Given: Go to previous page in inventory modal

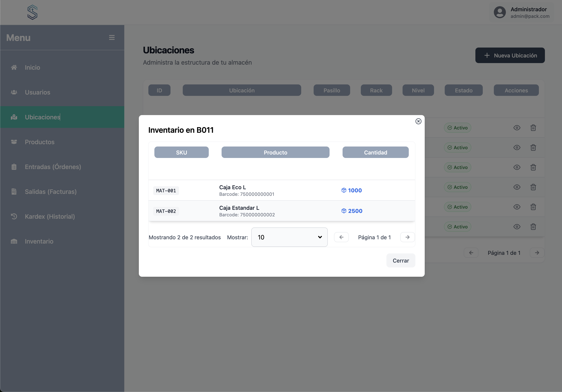Looking at the screenshot, I should click(341, 237).
